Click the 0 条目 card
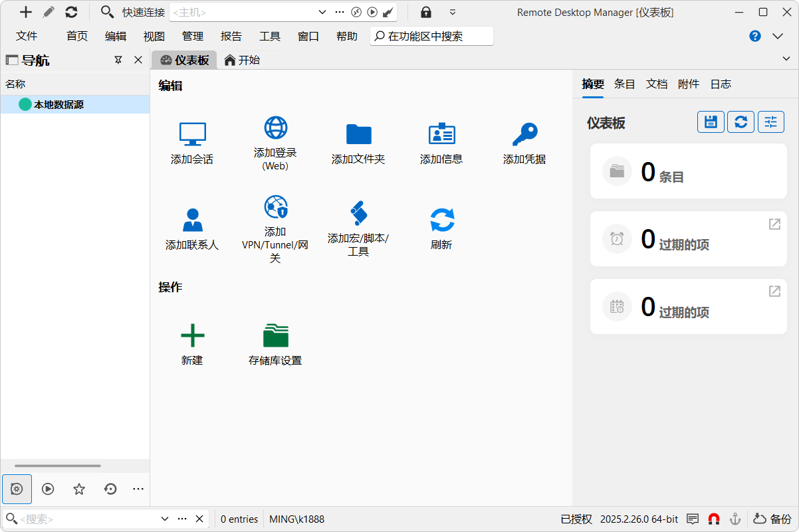The width and height of the screenshot is (799, 532). (x=689, y=171)
